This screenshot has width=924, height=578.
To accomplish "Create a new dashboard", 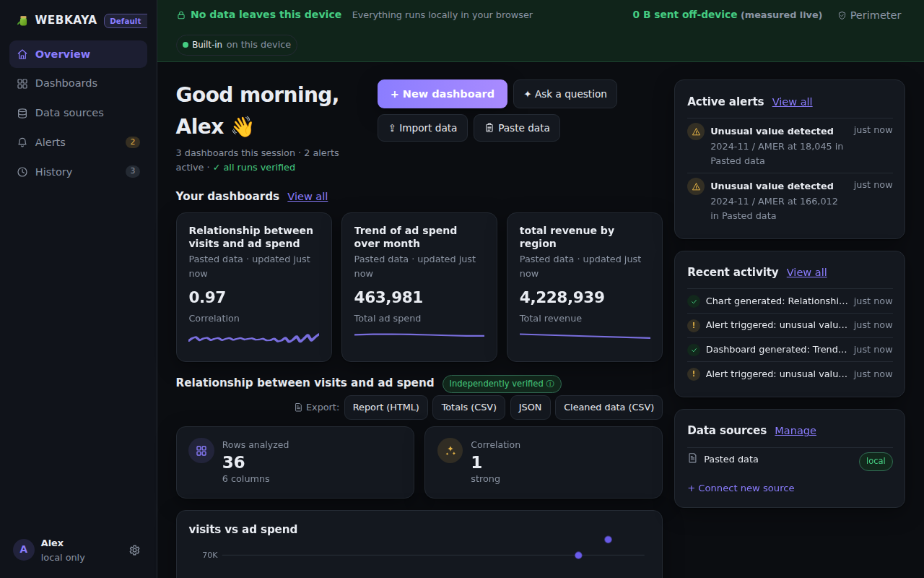I will (x=443, y=94).
